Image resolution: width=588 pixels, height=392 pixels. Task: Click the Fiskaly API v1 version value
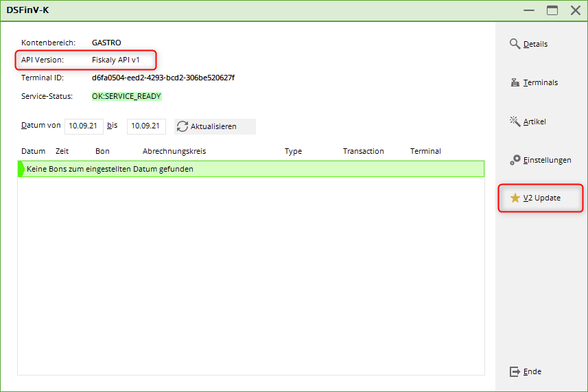(x=115, y=60)
